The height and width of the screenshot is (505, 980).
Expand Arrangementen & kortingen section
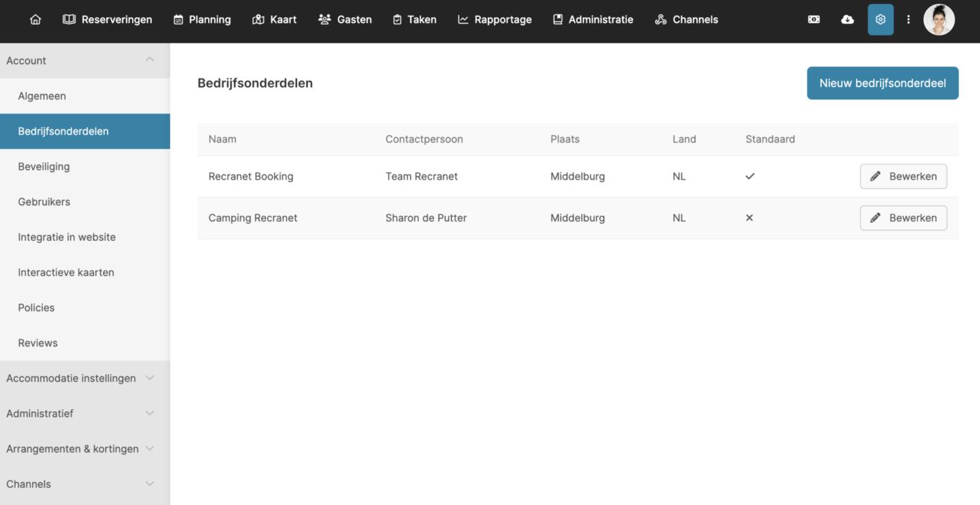150,449
